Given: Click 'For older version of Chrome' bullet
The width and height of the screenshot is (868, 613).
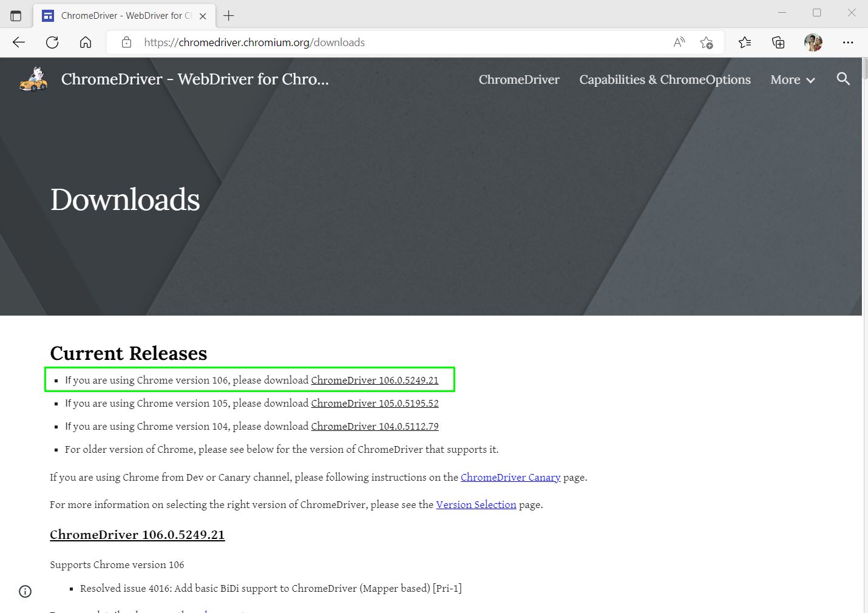Looking at the screenshot, I should point(282,450).
